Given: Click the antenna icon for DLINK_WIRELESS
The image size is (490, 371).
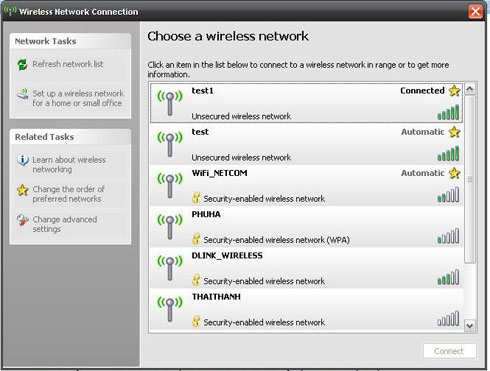Looking at the screenshot, I should (170, 268).
